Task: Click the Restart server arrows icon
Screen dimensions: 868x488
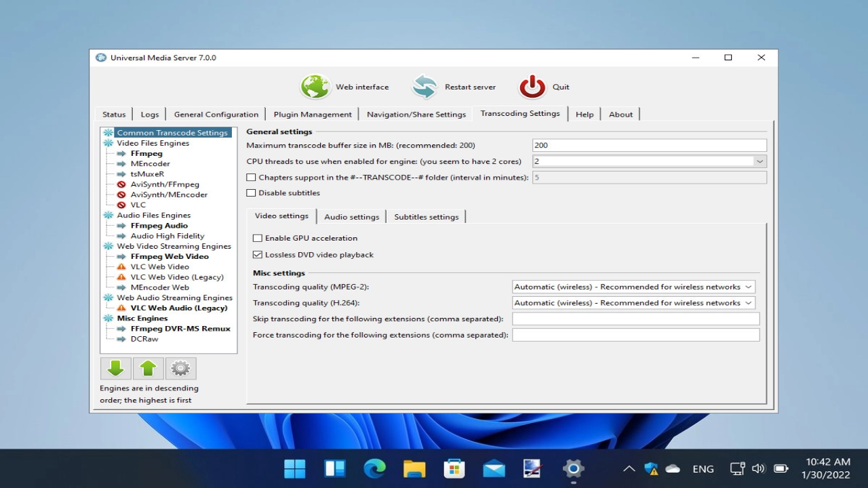Action: pos(425,87)
